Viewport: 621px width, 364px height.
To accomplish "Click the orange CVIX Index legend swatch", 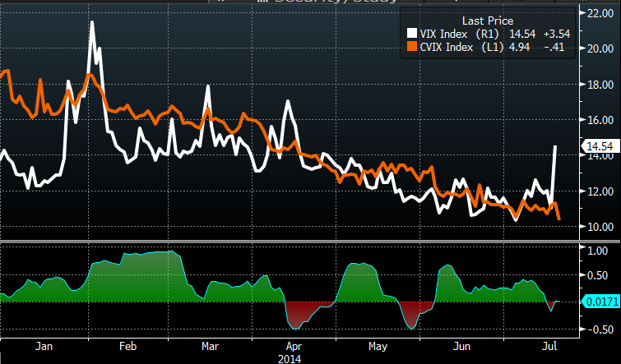I will 413,48.
